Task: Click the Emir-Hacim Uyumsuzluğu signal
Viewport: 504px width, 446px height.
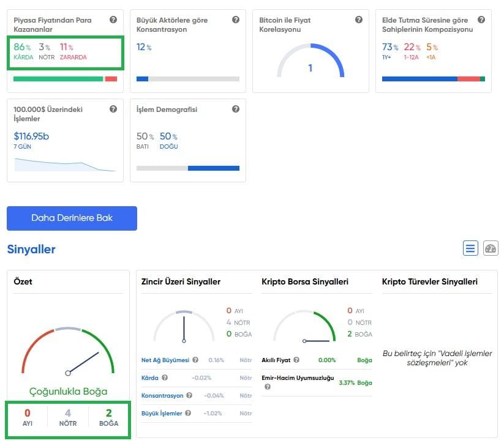Action: click(297, 379)
